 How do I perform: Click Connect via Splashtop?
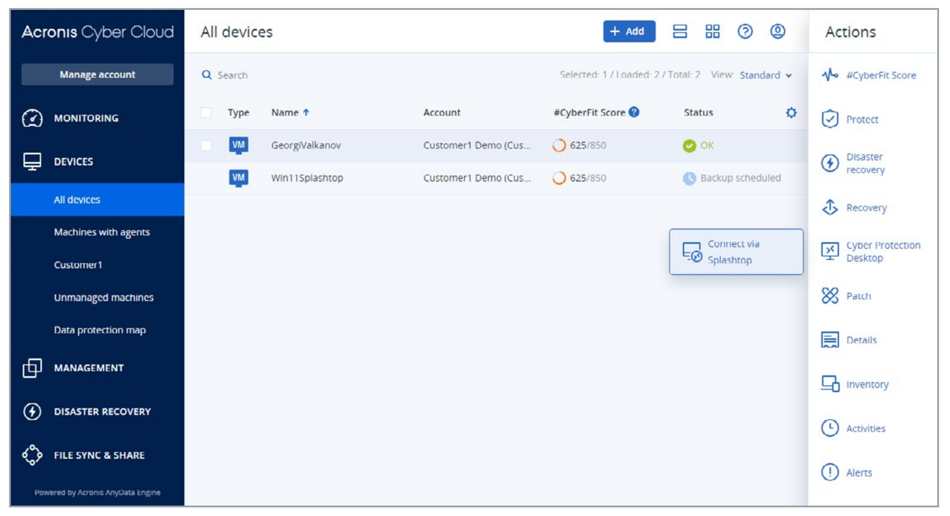click(x=736, y=251)
